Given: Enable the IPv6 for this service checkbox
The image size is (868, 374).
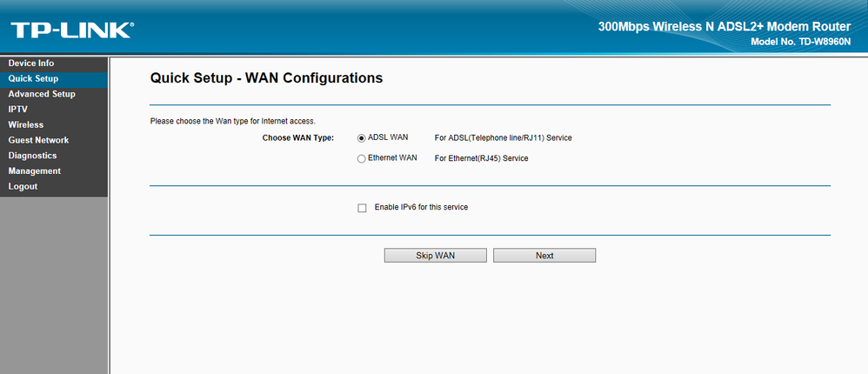Looking at the screenshot, I should [x=362, y=208].
